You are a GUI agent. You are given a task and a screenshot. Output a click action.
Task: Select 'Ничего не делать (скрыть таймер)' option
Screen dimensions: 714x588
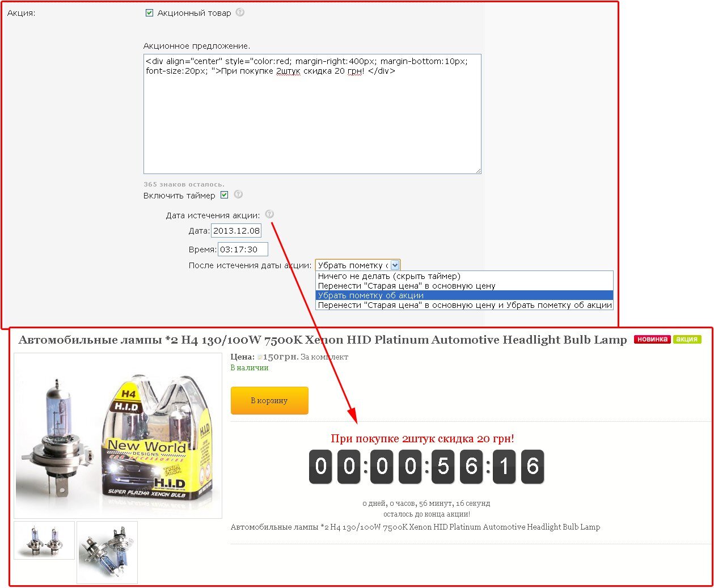tap(389, 276)
